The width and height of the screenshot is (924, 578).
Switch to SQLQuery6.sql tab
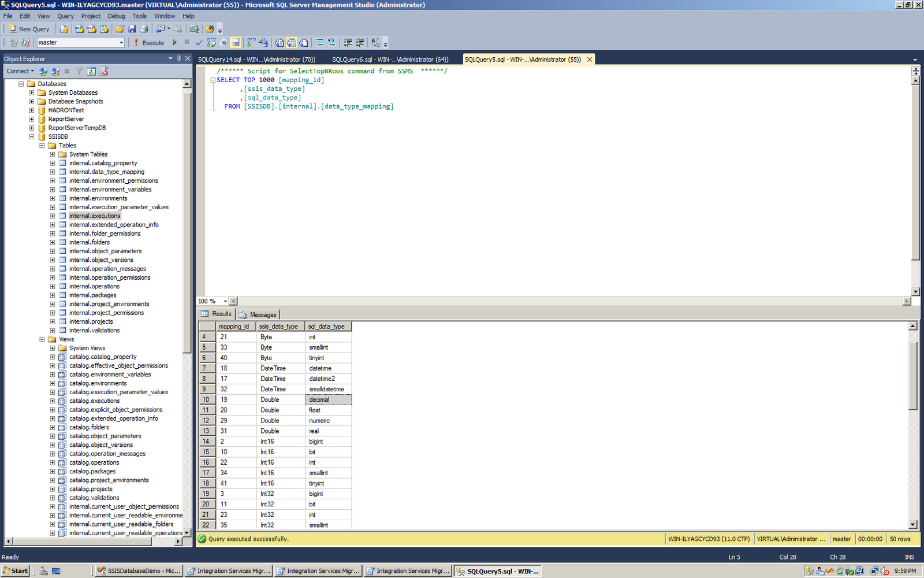(x=390, y=60)
